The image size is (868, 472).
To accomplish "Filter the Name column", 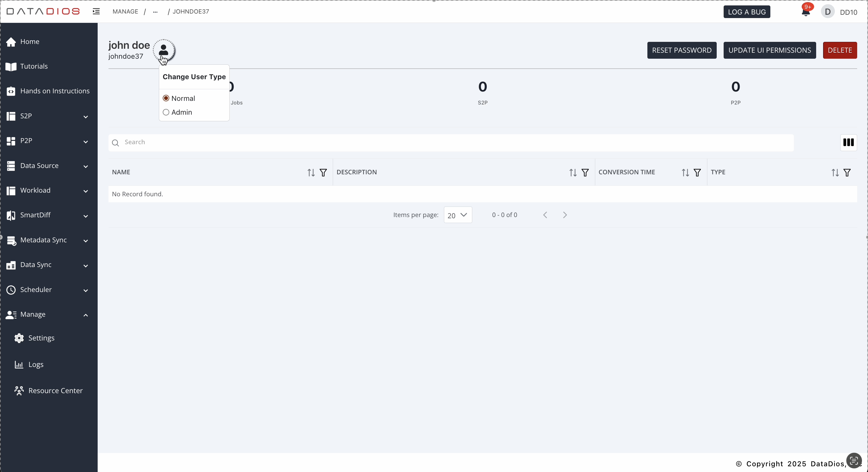I will (x=323, y=173).
